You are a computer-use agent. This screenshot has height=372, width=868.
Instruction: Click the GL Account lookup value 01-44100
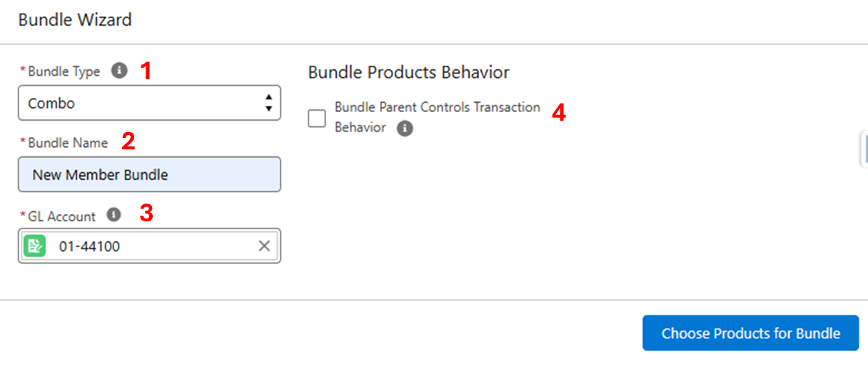pyautogui.click(x=89, y=246)
